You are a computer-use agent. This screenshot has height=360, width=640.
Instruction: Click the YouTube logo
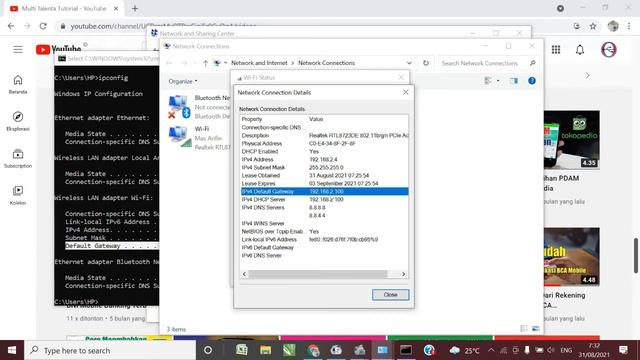click(x=59, y=49)
